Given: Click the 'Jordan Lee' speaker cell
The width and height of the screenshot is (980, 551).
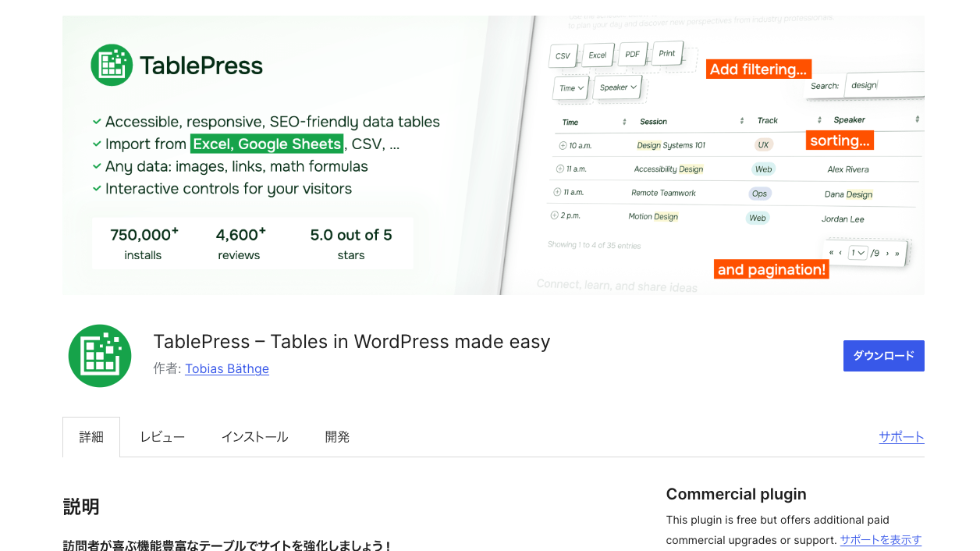Looking at the screenshot, I should 843,219.
